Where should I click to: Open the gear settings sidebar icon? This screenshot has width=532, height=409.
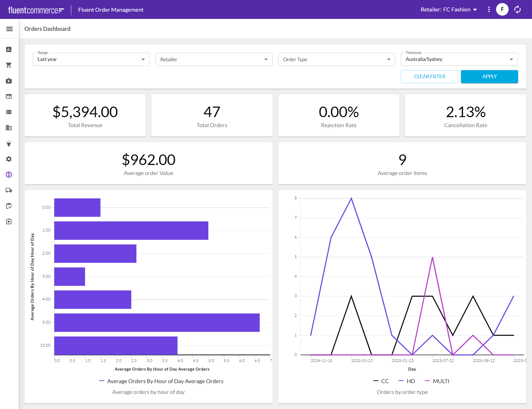click(x=9, y=159)
